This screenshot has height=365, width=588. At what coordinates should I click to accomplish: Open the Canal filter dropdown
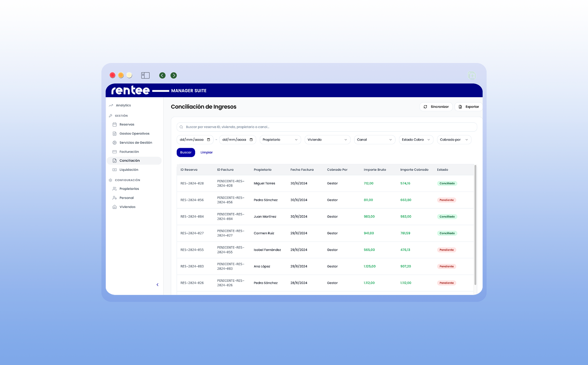(x=374, y=140)
